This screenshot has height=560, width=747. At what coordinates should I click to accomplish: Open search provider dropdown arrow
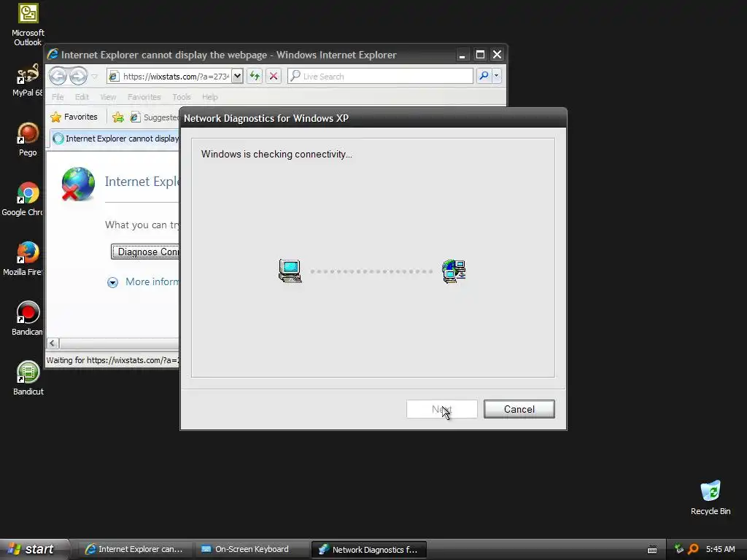point(496,76)
